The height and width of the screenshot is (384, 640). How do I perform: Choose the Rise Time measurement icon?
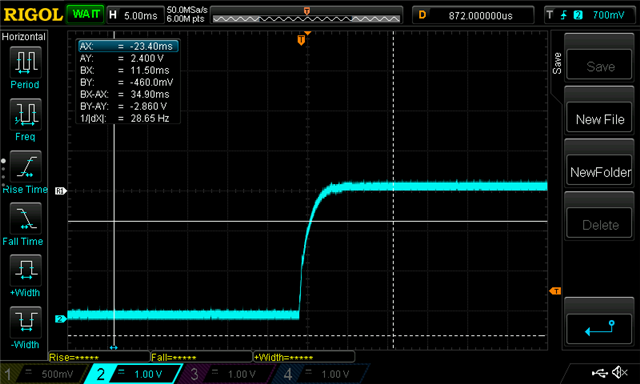[x=25, y=166]
